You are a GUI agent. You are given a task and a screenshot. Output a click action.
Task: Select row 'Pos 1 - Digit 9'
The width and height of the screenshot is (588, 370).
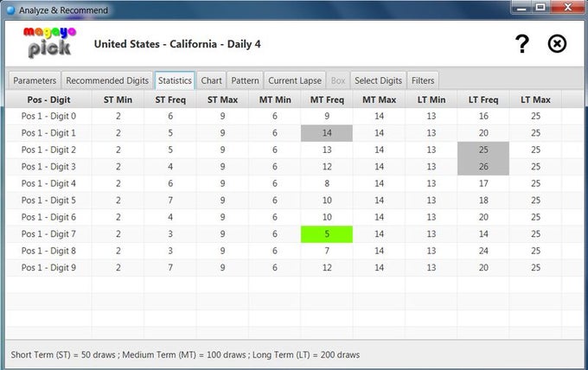point(294,268)
